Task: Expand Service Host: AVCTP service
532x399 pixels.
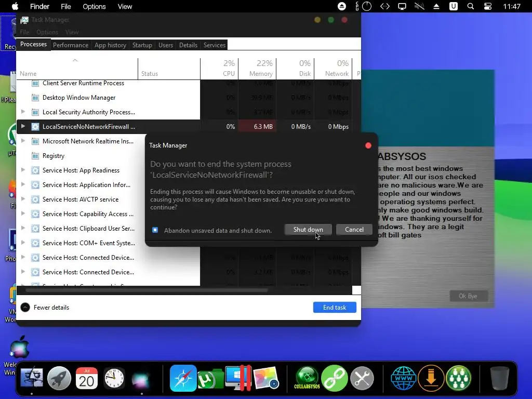Action: point(23,199)
